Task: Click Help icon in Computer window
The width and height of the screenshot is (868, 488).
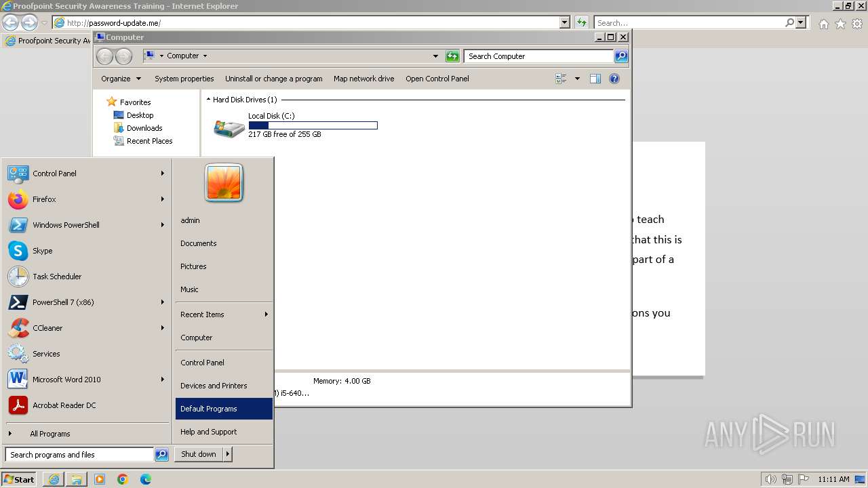Action: coord(614,79)
